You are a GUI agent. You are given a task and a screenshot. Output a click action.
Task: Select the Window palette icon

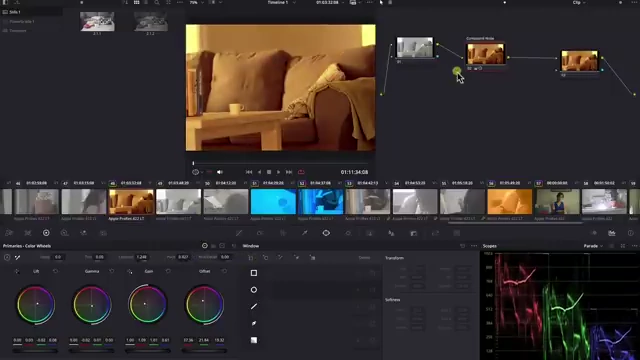tap(326, 233)
